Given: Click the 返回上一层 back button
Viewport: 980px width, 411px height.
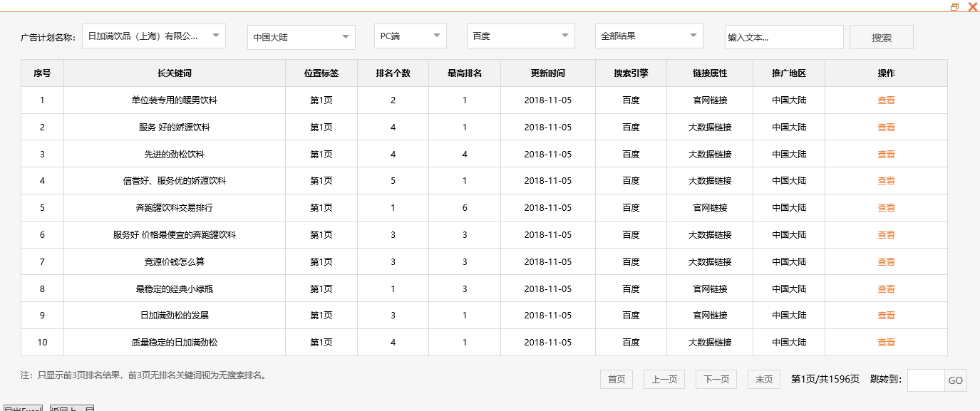Looking at the screenshot, I should point(71,407).
